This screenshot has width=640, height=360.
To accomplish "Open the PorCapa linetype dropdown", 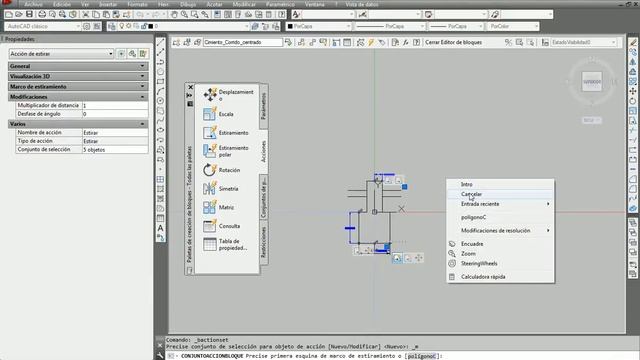I will [x=390, y=26].
